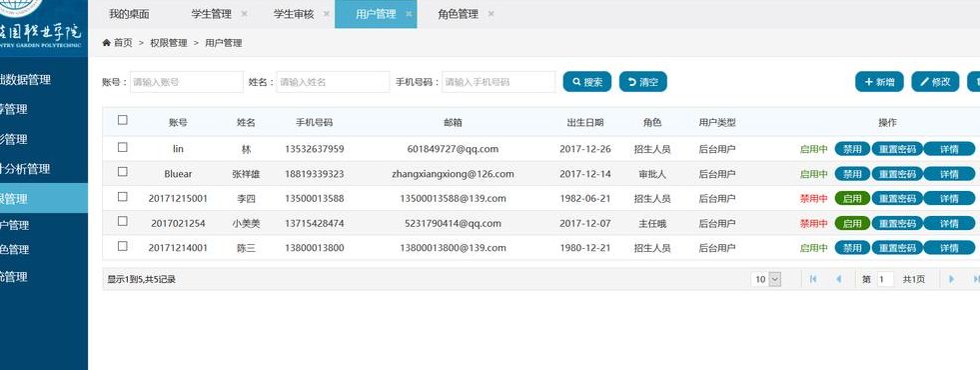Check the row checkbox for 20171214001
Screen dimensions: 980x370
click(123, 246)
